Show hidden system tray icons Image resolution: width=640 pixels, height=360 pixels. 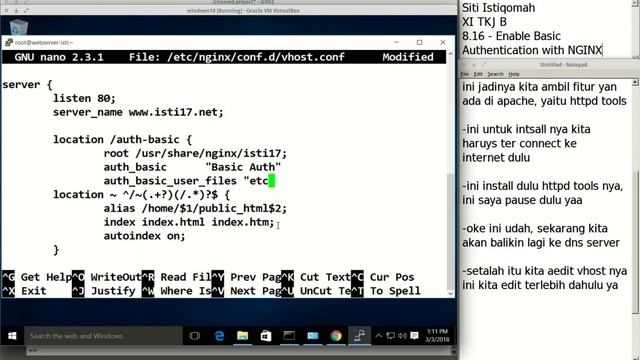(x=378, y=336)
